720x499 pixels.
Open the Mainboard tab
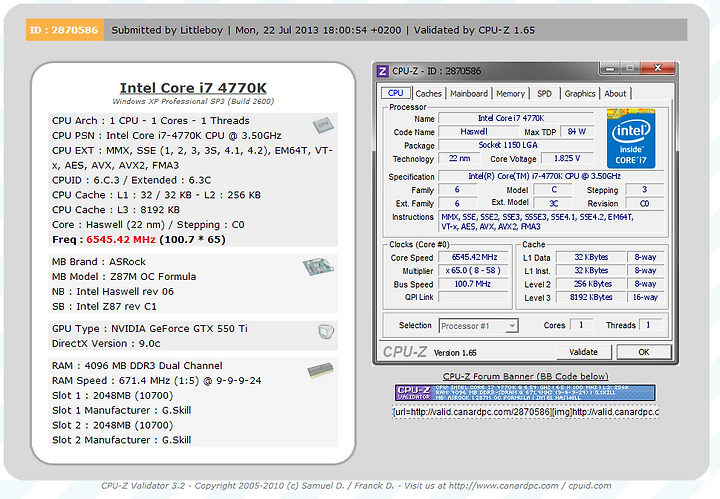click(469, 94)
